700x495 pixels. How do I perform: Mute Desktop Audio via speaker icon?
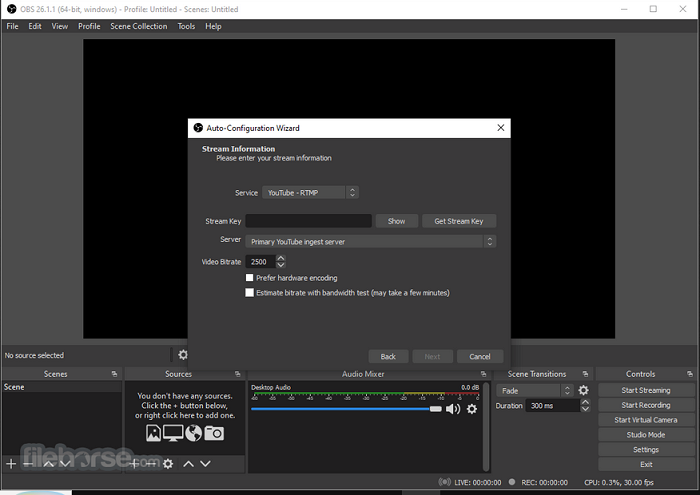coord(453,409)
